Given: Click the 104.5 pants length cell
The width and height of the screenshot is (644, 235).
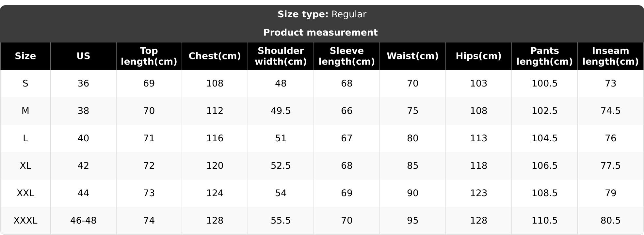Looking at the screenshot, I should (x=545, y=138).
